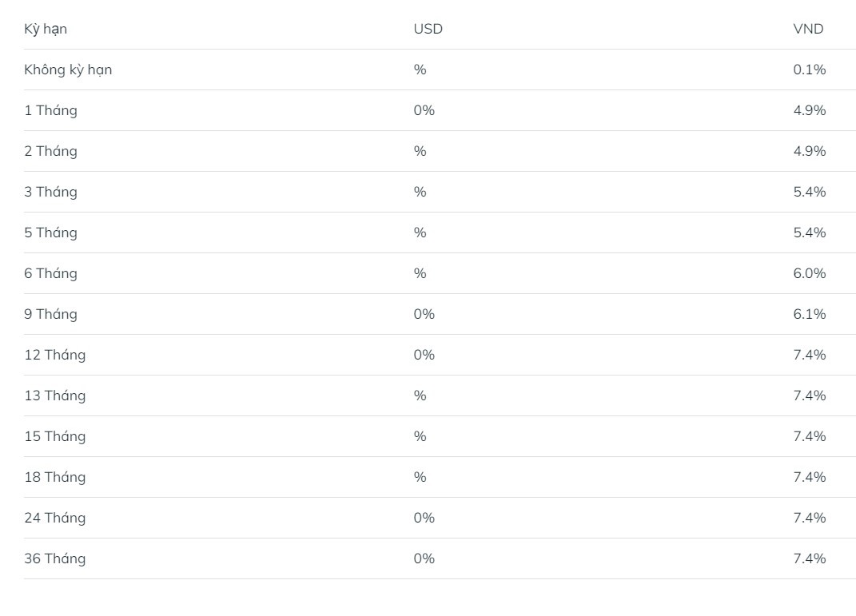The height and width of the screenshot is (616, 856).
Task: Click the USD column header
Action: [428, 29]
